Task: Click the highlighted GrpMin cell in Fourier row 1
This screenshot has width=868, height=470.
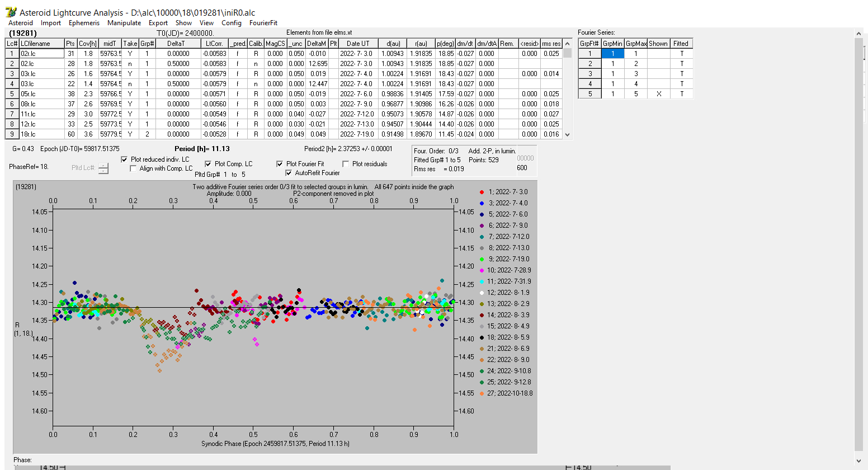Action: (612, 54)
